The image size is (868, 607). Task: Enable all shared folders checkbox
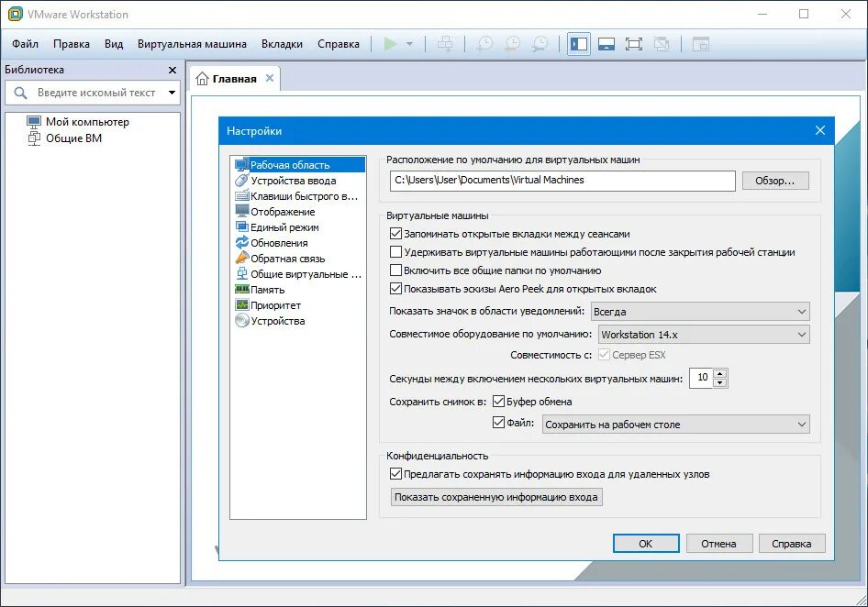397,269
